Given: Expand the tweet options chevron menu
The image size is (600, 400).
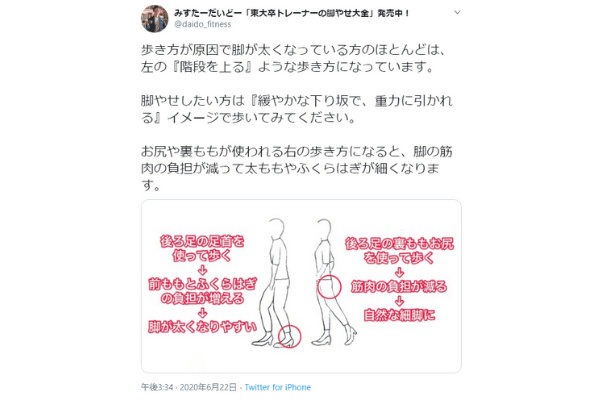Looking at the screenshot, I should tap(457, 12).
